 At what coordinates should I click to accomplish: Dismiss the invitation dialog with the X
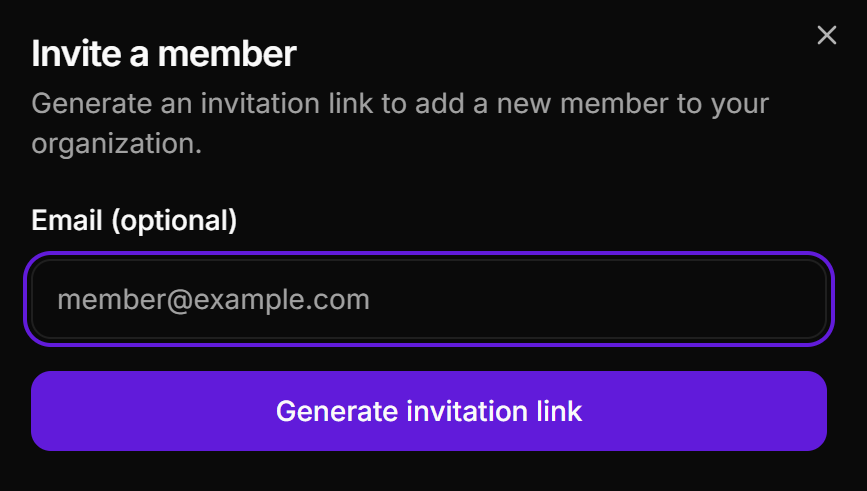[826, 36]
